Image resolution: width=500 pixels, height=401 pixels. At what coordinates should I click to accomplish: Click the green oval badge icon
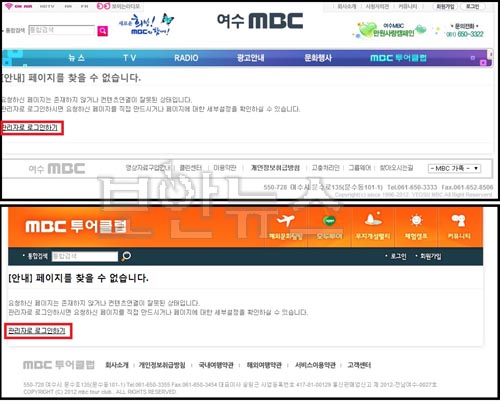coord(329,221)
